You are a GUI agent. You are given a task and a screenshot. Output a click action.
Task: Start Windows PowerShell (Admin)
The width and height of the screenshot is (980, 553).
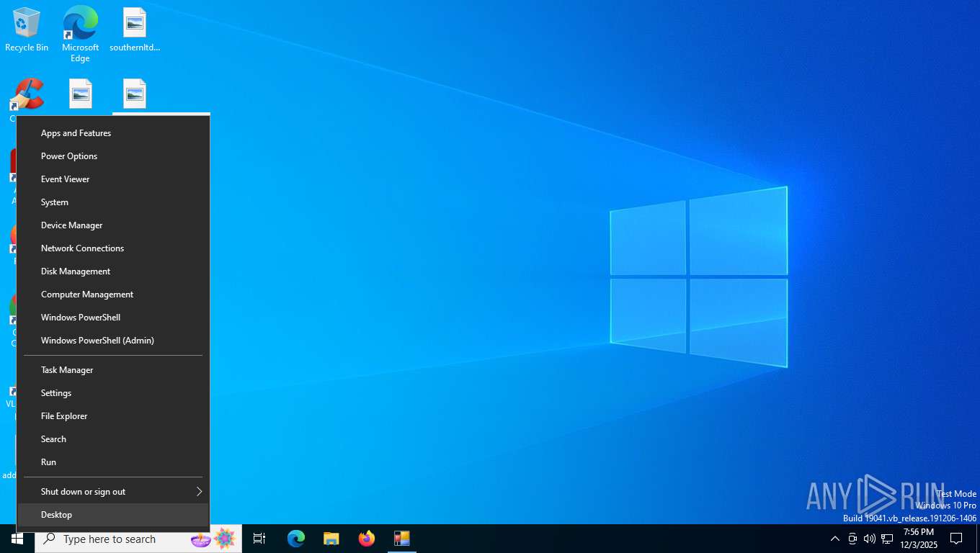click(113, 341)
